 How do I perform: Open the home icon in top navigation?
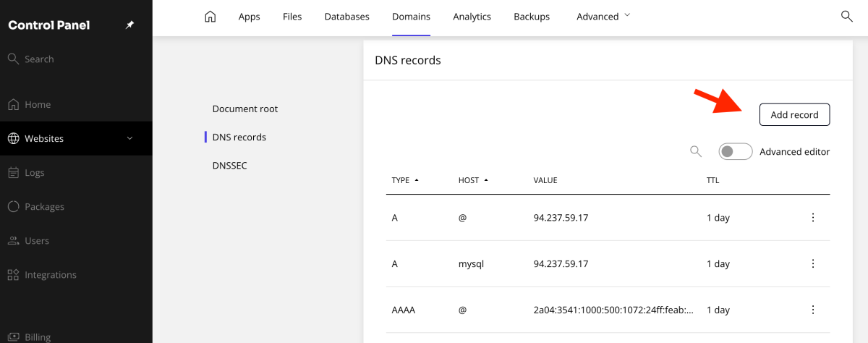click(x=210, y=17)
